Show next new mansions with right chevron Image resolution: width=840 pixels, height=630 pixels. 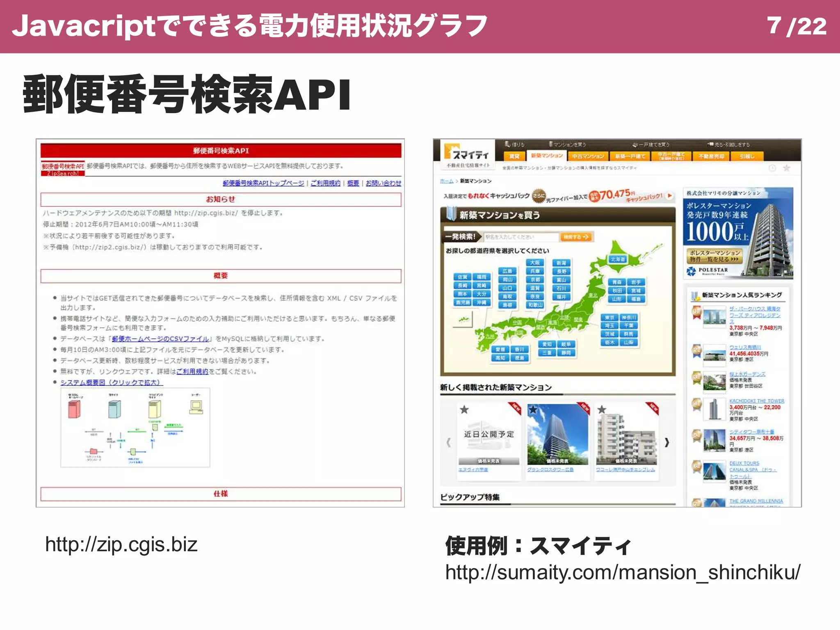(667, 442)
